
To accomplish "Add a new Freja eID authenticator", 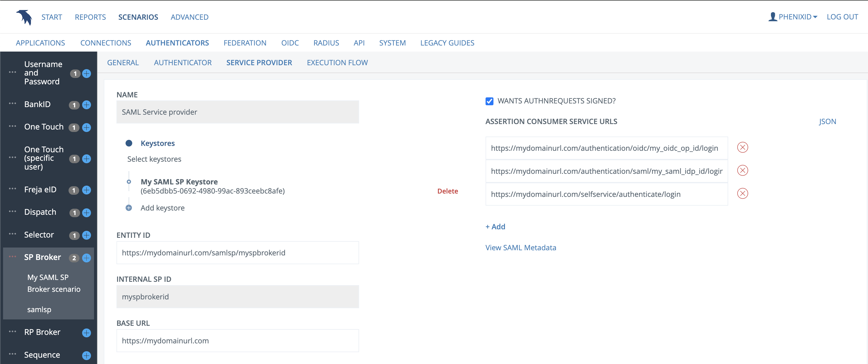I will [87, 190].
